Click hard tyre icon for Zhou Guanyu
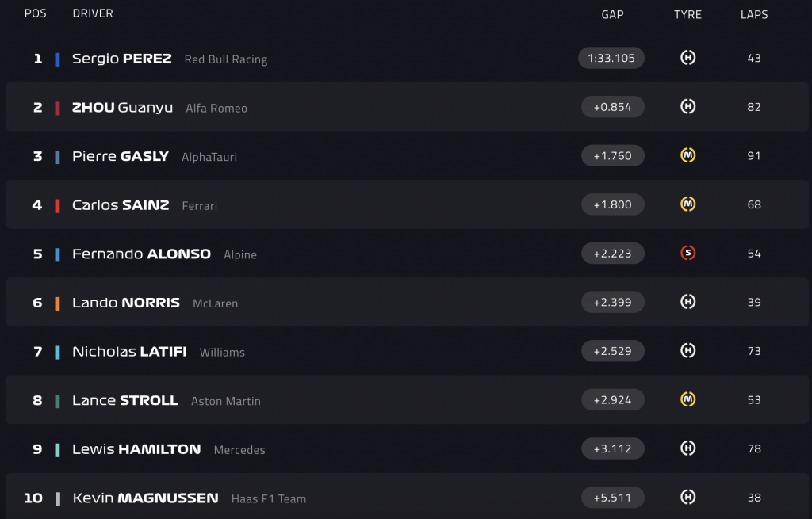This screenshot has height=519, width=812. pyautogui.click(x=688, y=107)
